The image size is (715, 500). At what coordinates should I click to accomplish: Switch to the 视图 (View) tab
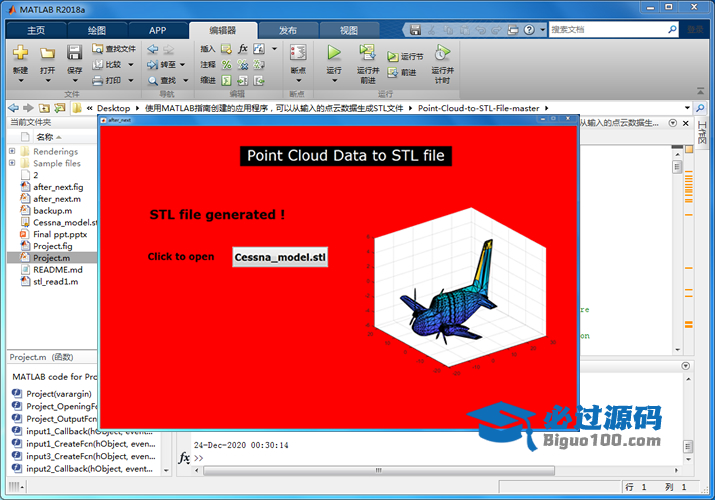click(x=349, y=31)
